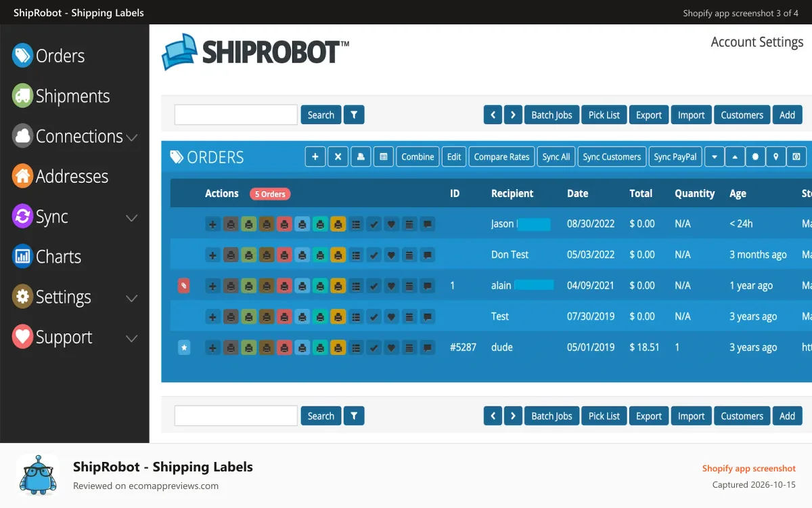Click the gear burst icon in ORDERS toolbar
This screenshot has height=508, width=812.
(x=755, y=156)
